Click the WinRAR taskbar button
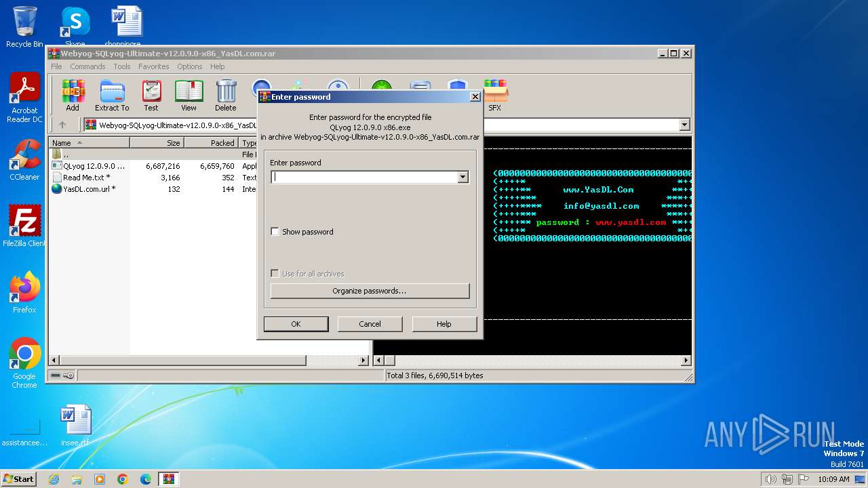 [x=169, y=479]
